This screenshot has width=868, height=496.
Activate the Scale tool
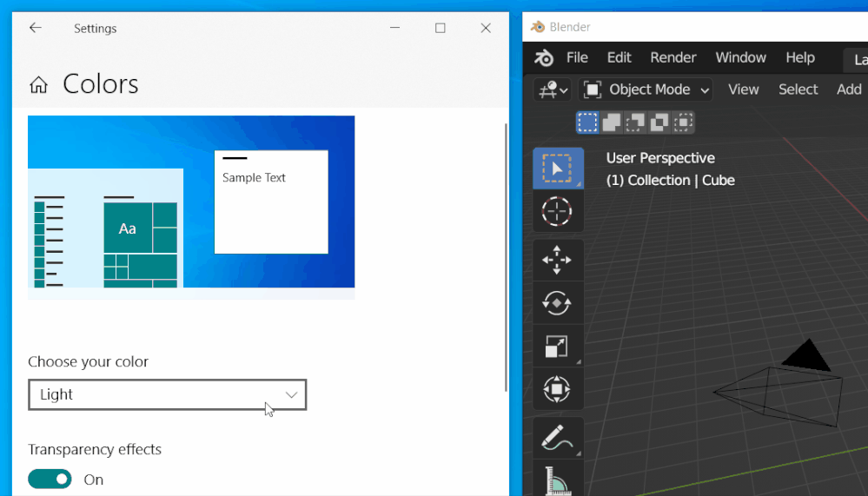tap(558, 346)
